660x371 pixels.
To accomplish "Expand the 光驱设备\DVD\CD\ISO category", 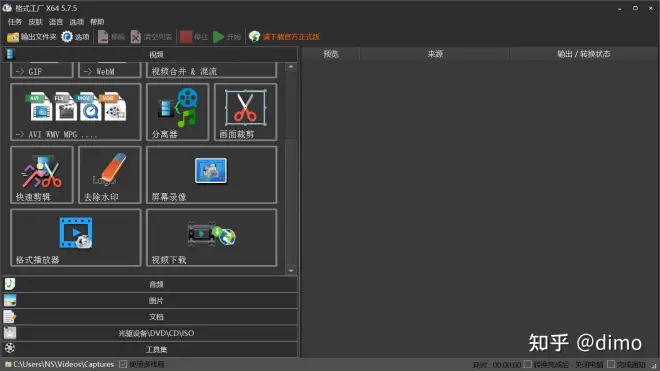I will [x=150, y=333].
